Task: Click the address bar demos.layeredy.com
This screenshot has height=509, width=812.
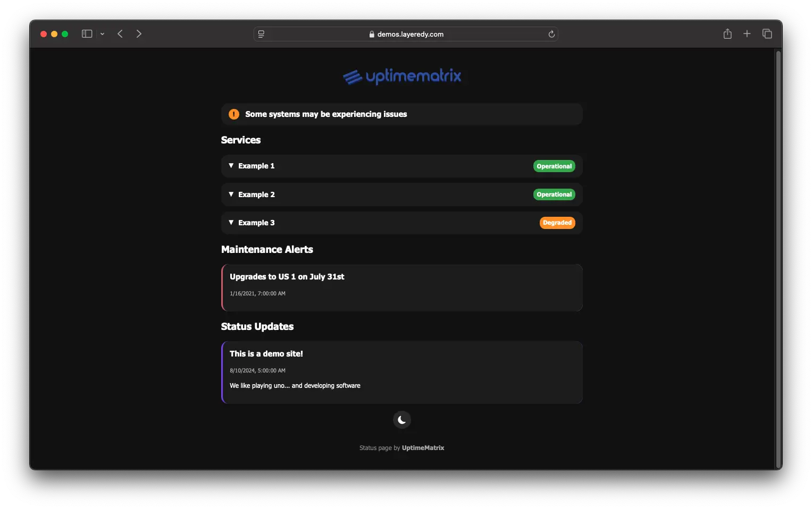Action: coord(406,34)
